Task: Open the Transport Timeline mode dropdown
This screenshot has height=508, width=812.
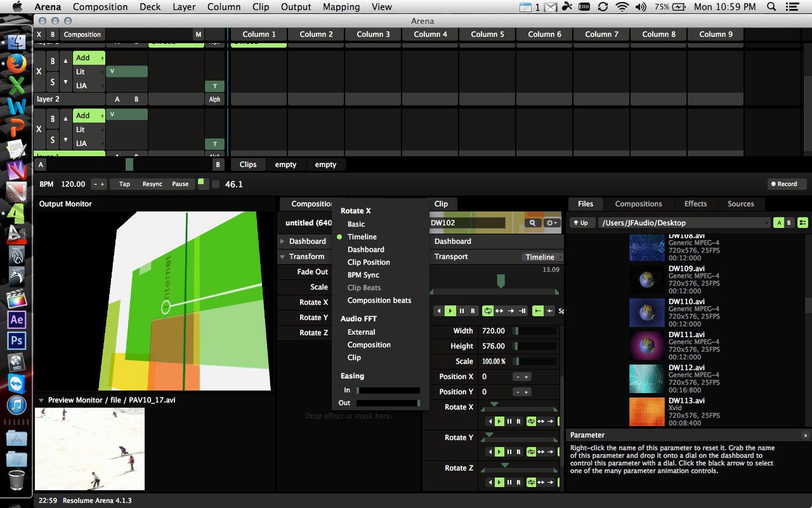Action: (x=542, y=257)
